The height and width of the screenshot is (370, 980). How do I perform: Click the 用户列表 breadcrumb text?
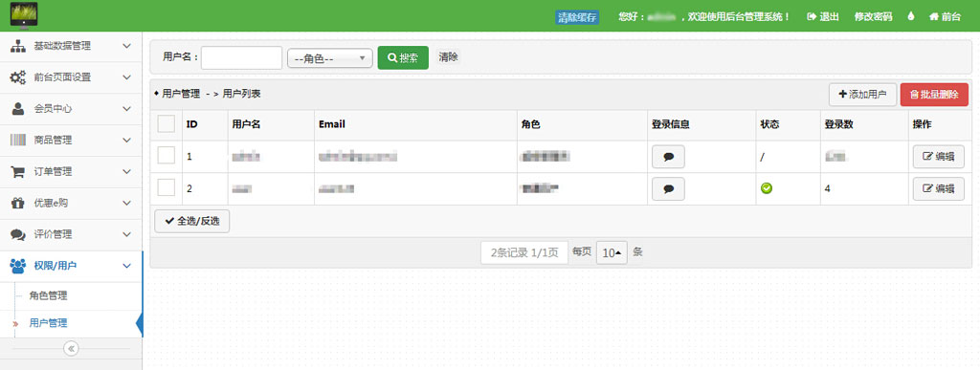[x=241, y=95]
